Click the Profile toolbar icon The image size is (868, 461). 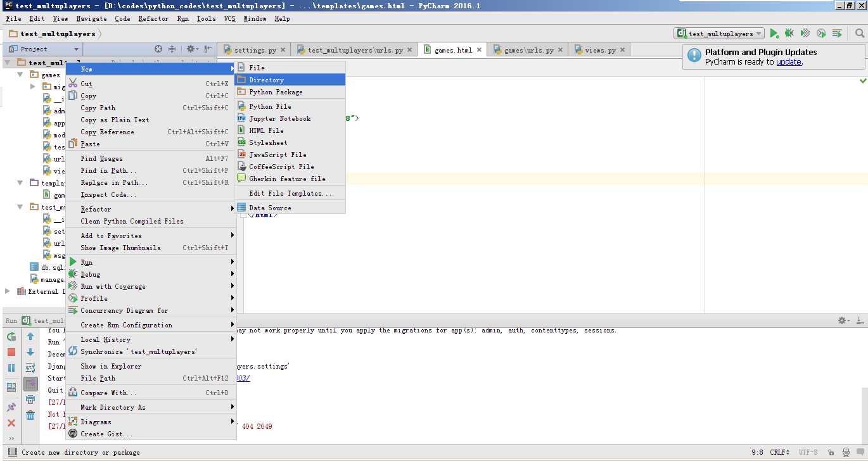click(x=821, y=34)
